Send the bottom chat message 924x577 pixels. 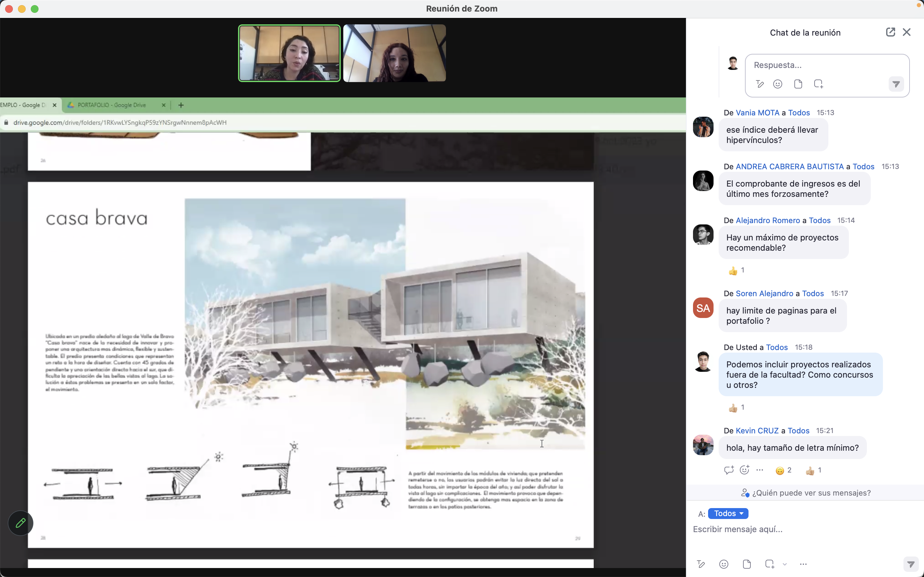[911, 564]
